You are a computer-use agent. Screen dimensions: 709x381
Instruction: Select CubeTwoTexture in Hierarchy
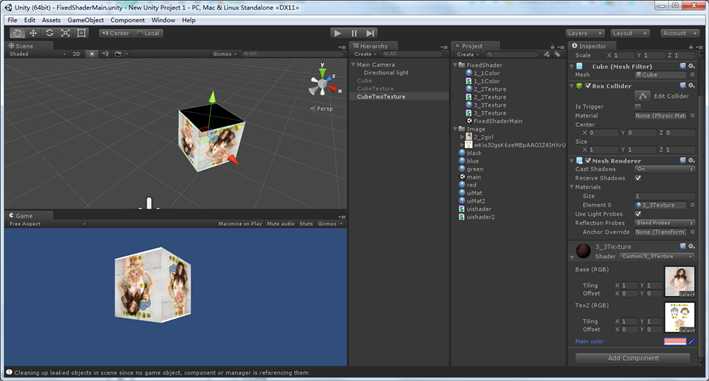point(381,97)
